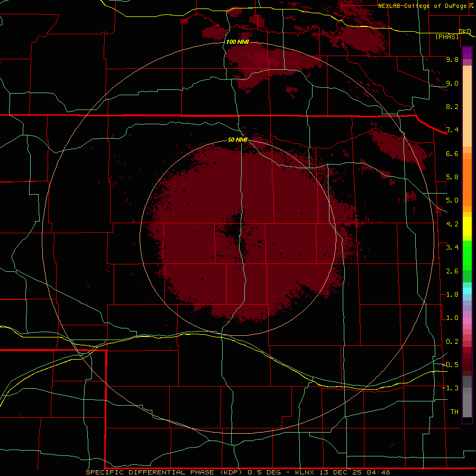This screenshot has width=476, height=476.
Task: Click the 0.2 value on color scale
Action: click(452, 342)
